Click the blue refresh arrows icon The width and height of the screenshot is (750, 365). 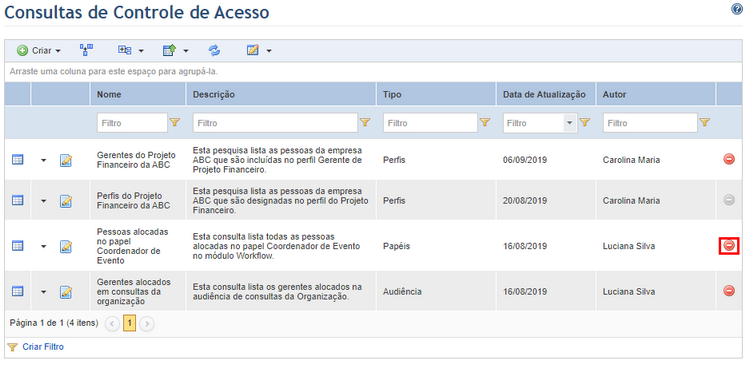214,50
